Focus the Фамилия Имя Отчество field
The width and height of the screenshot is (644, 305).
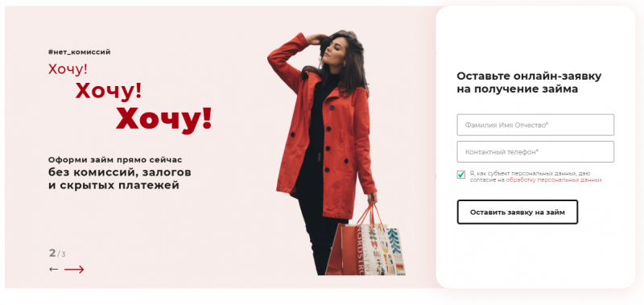pyautogui.click(x=535, y=125)
